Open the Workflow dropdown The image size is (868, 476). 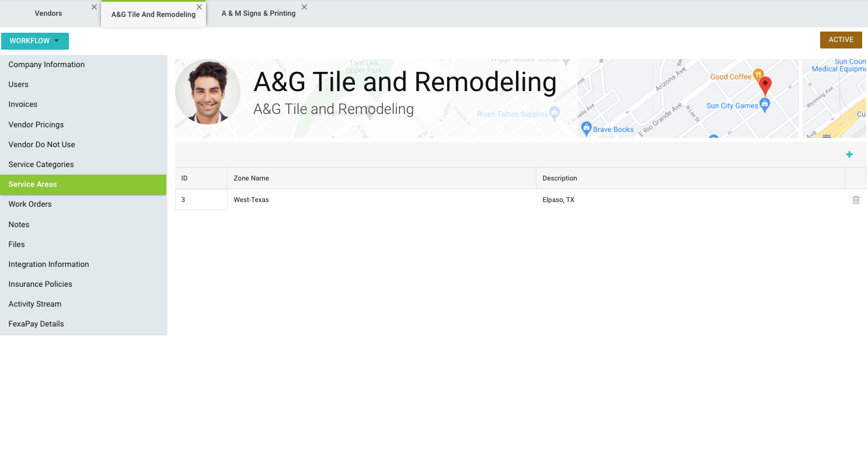click(x=35, y=41)
